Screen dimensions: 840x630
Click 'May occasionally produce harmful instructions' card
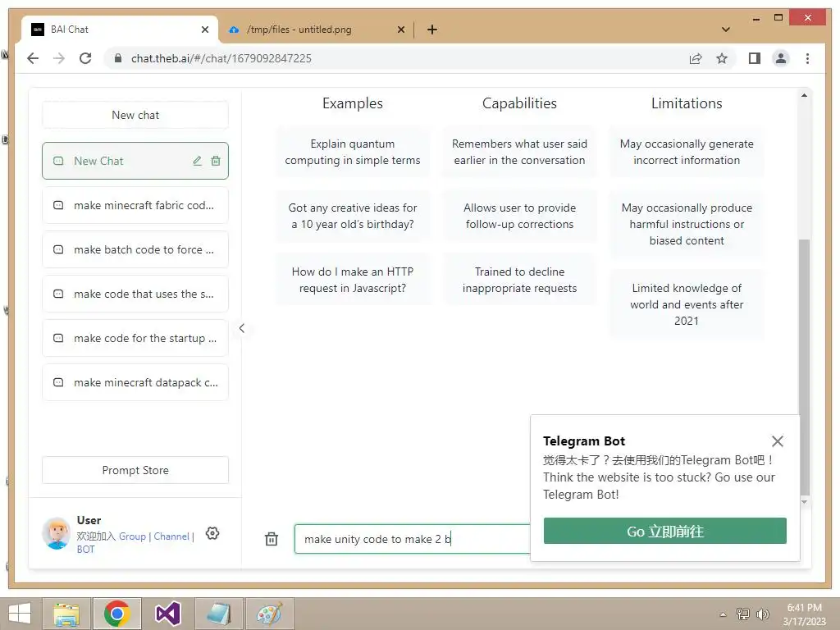pos(687,224)
